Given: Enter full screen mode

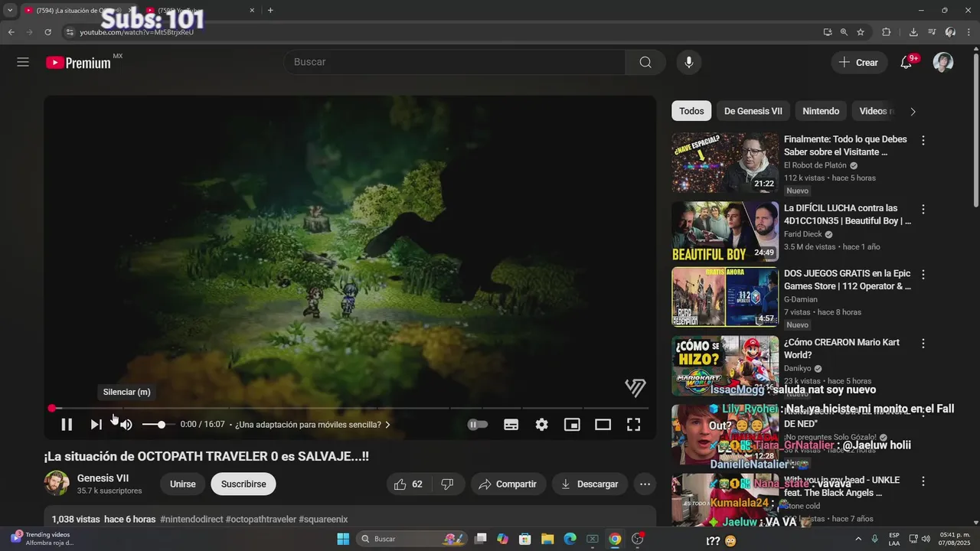Looking at the screenshot, I should [x=634, y=425].
